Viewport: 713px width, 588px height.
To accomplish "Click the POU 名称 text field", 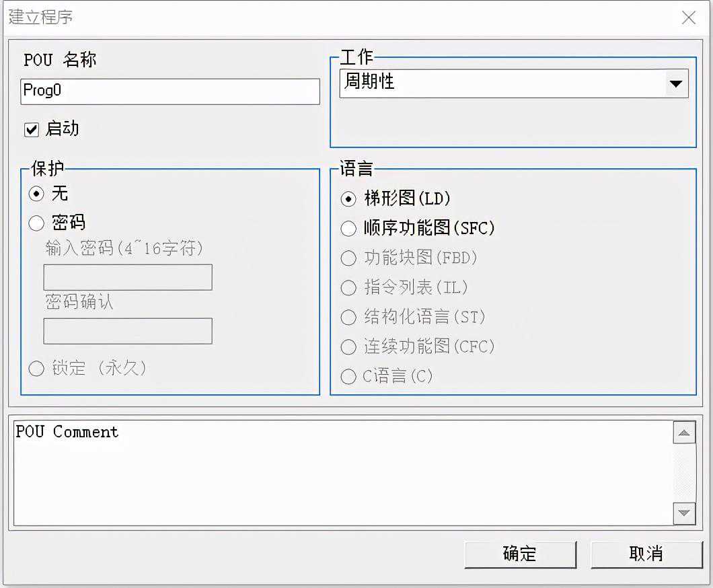I will [x=170, y=91].
